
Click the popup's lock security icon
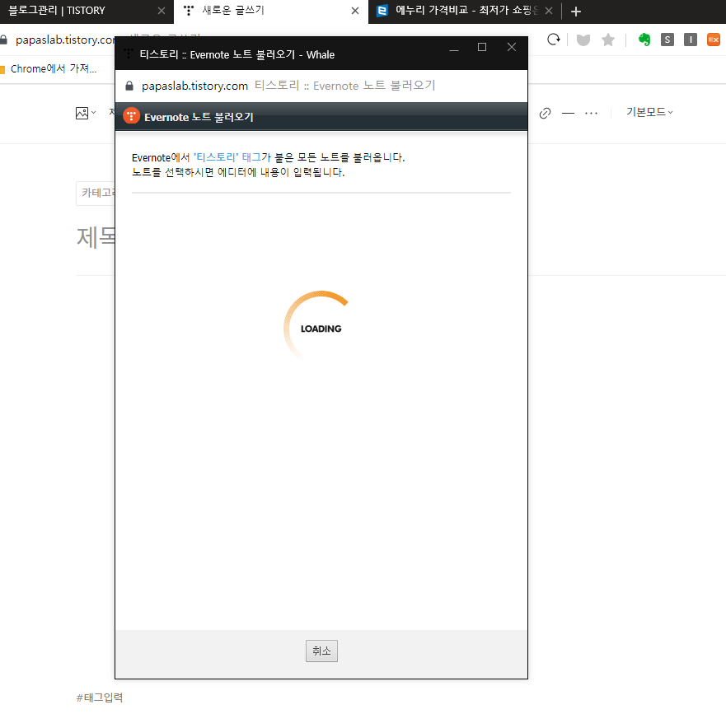129,86
